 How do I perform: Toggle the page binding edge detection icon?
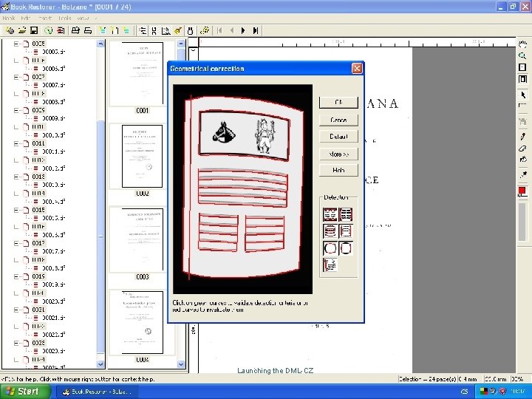330,265
